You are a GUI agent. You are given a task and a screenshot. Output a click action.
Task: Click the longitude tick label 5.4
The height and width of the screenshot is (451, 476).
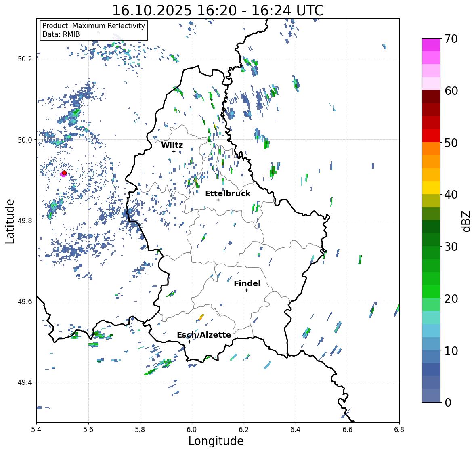tap(36, 430)
